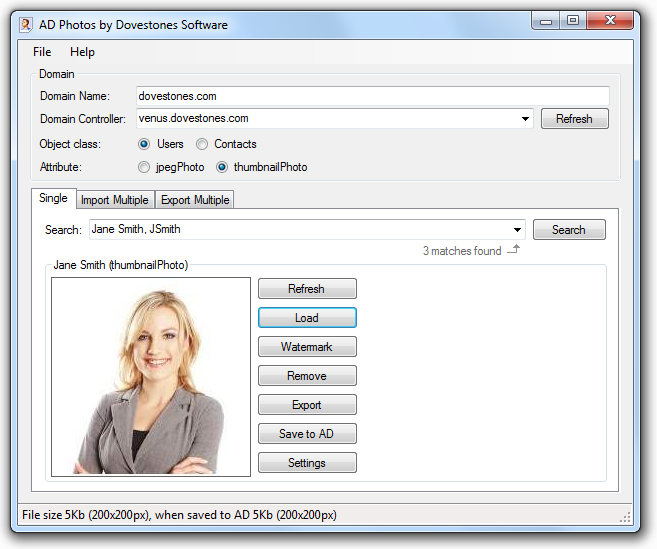The image size is (657, 549).
Task: Click Refresh in the Jane Smith photo group
Action: coord(307,289)
